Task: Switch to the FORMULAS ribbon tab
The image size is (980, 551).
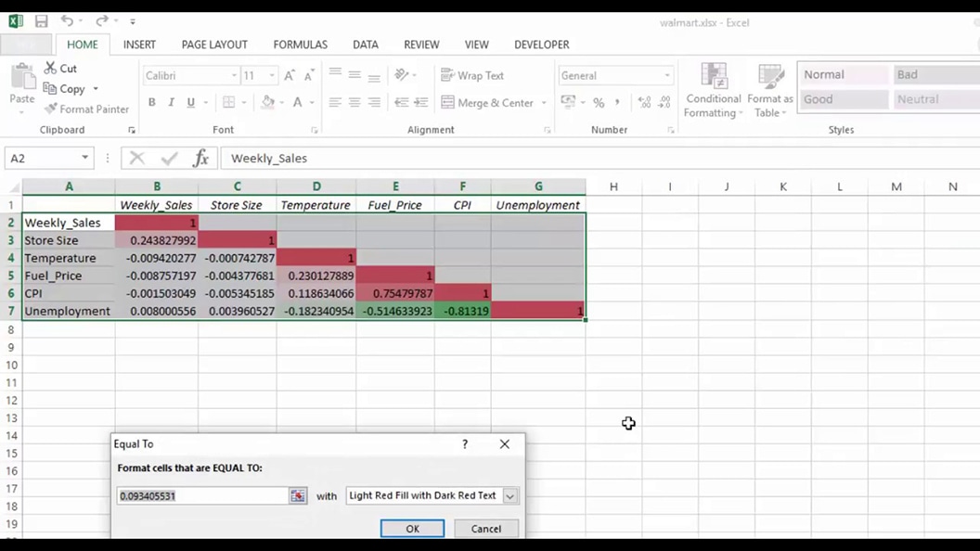Action: point(300,44)
